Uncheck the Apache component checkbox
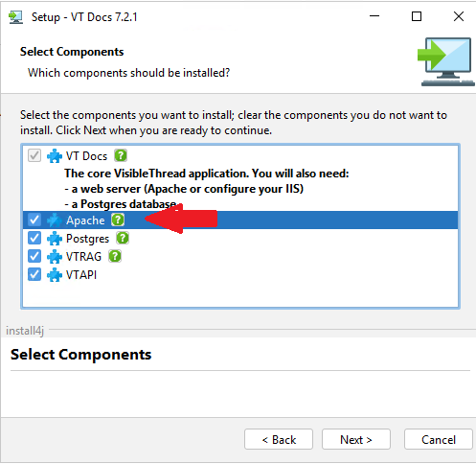This screenshot has height=464, width=476. click(34, 220)
